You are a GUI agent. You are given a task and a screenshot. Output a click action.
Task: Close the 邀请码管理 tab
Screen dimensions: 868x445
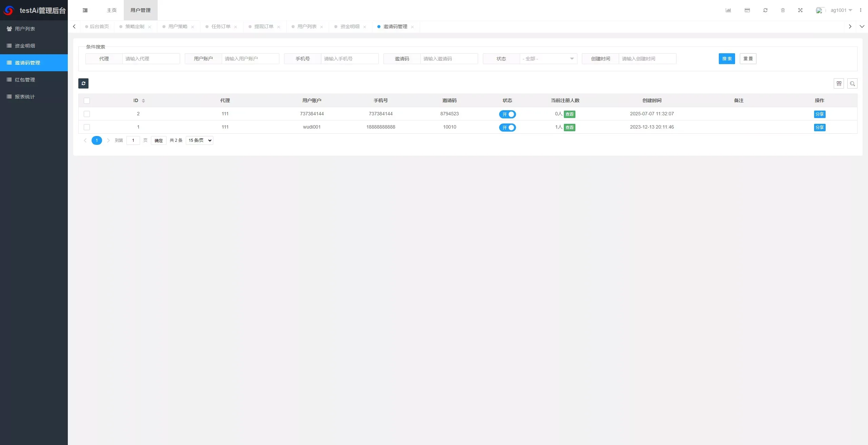(x=412, y=27)
